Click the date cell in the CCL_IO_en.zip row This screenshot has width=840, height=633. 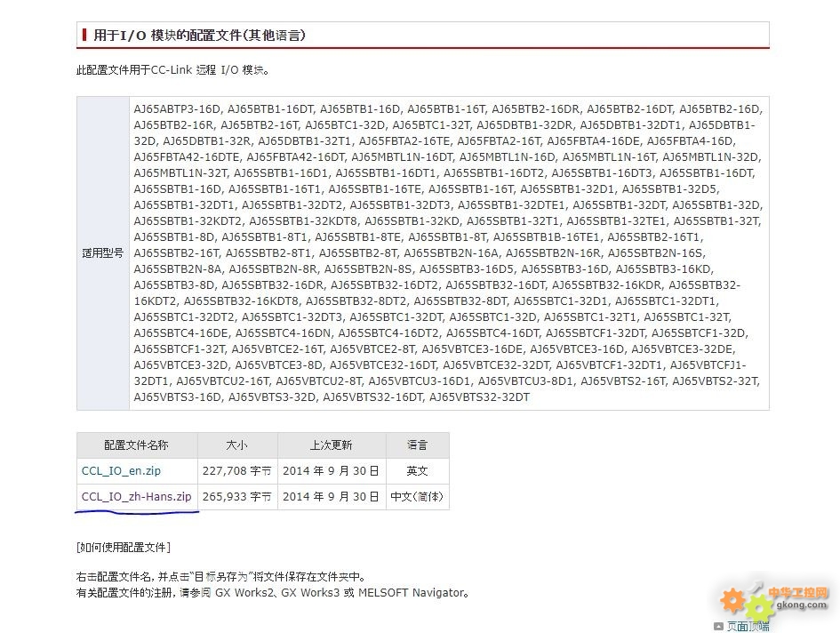point(331,471)
